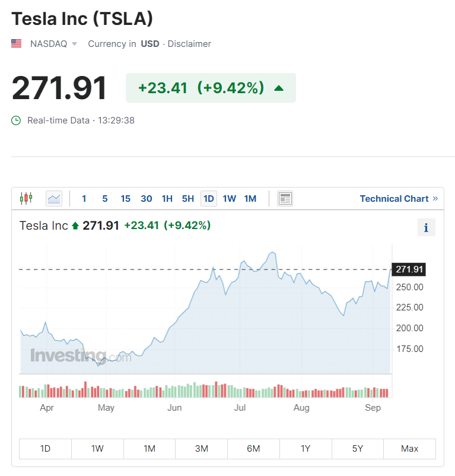Screen dimensions: 455x476
Task: Click the news overlay icon in chart toolbar
Action: (285, 199)
